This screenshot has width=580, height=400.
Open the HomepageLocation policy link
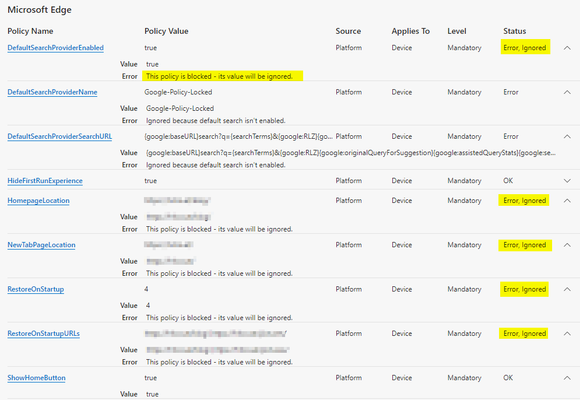click(x=38, y=201)
